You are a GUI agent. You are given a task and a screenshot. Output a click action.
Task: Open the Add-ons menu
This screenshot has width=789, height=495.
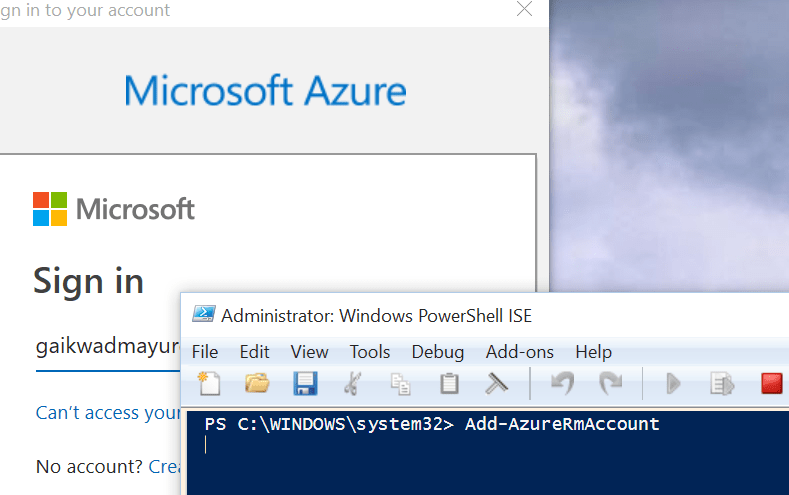click(520, 352)
